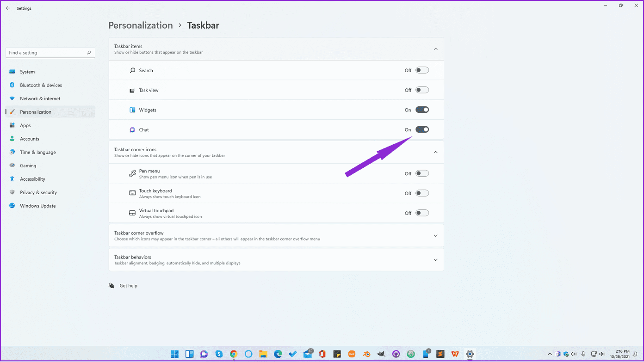
Task: Enable the Pen menu toggle
Action: coord(422,173)
